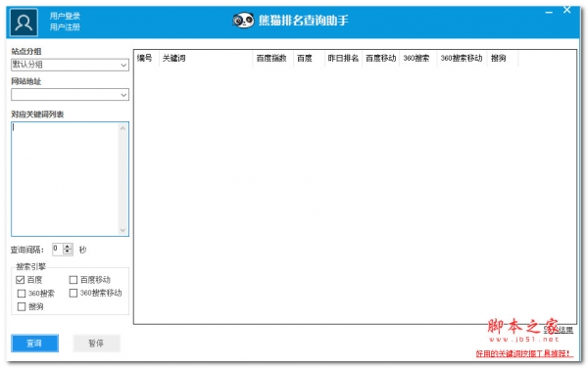The image size is (588, 368).
Task: Click the 搜狗 column header
Action: 503,58
